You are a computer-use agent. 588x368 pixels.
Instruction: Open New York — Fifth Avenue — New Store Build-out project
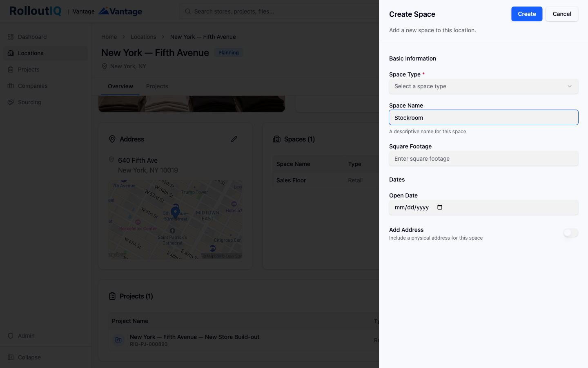coord(194,337)
